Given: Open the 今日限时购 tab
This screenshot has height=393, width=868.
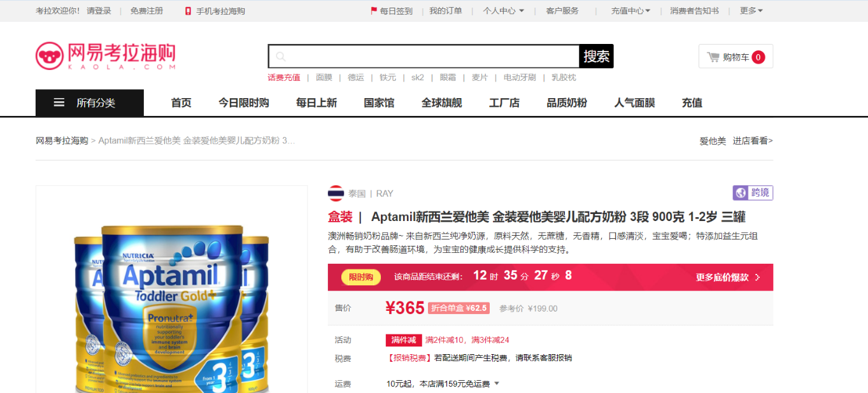Looking at the screenshot, I should click(243, 103).
